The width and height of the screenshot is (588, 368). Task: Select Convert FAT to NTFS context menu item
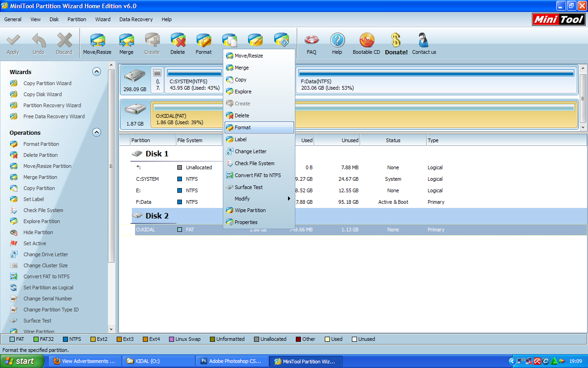point(259,175)
